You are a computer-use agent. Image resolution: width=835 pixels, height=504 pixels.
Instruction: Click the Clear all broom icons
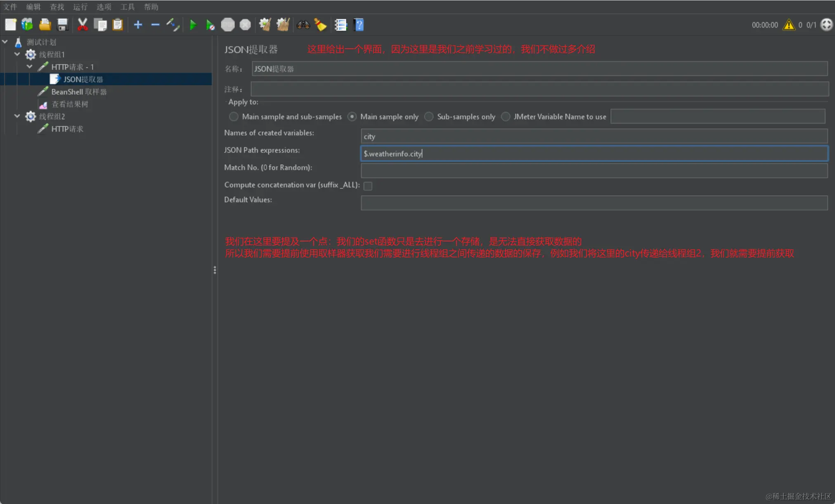point(283,25)
